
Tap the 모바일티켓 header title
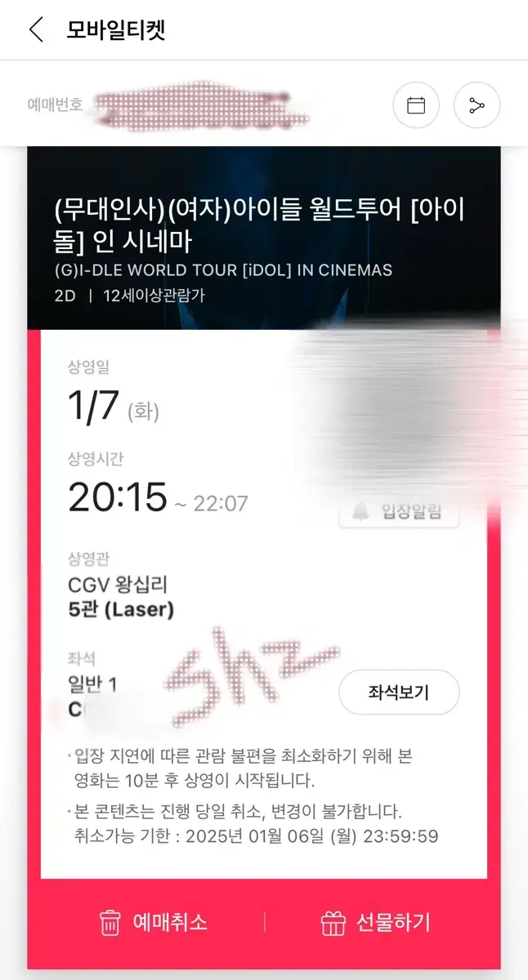pyautogui.click(x=116, y=30)
